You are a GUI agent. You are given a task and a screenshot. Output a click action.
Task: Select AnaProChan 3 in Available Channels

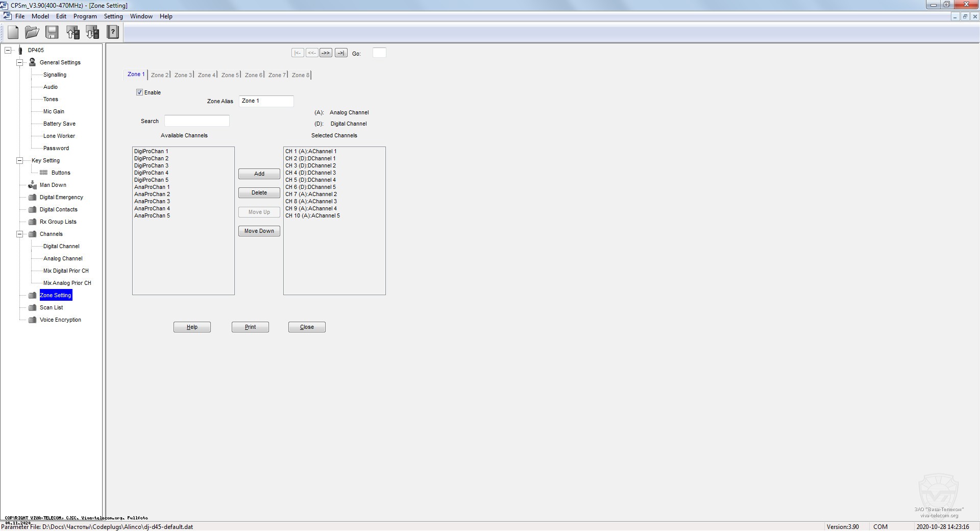(x=152, y=201)
